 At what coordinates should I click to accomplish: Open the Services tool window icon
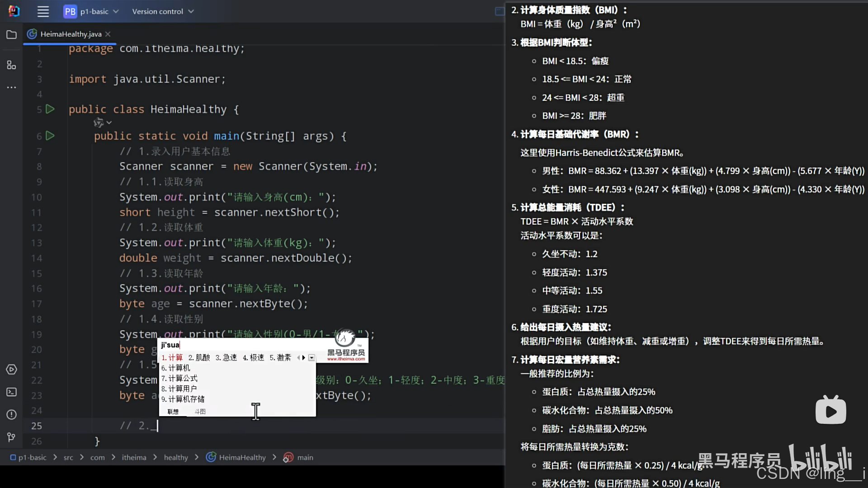[x=12, y=370]
